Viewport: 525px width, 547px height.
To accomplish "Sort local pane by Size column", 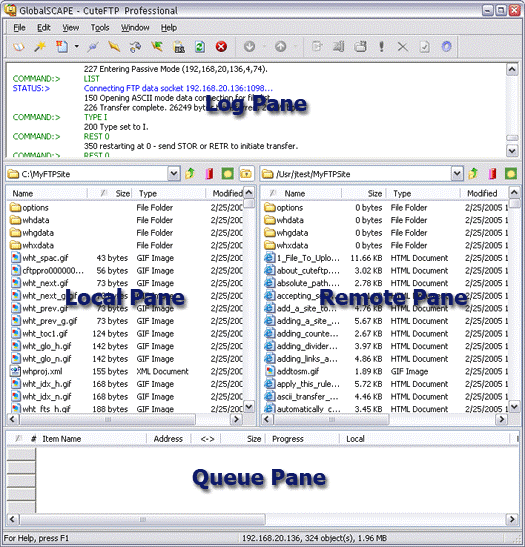I will click(x=110, y=193).
